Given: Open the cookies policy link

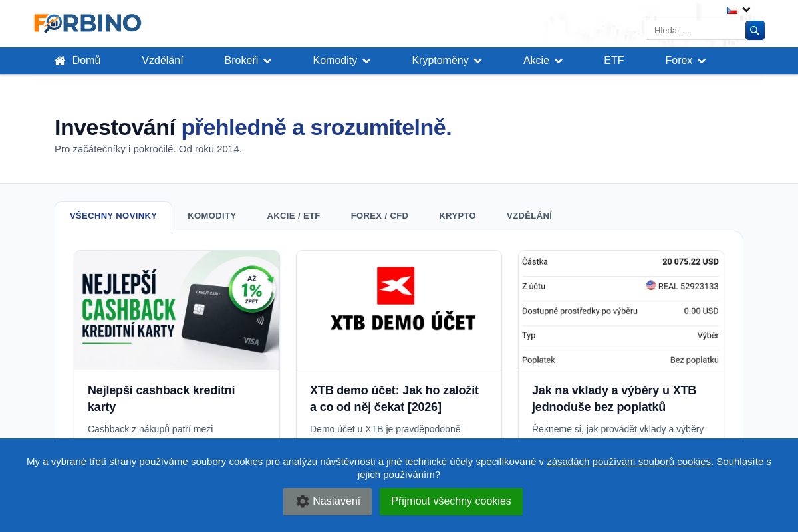Looking at the screenshot, I should [628, 462].
